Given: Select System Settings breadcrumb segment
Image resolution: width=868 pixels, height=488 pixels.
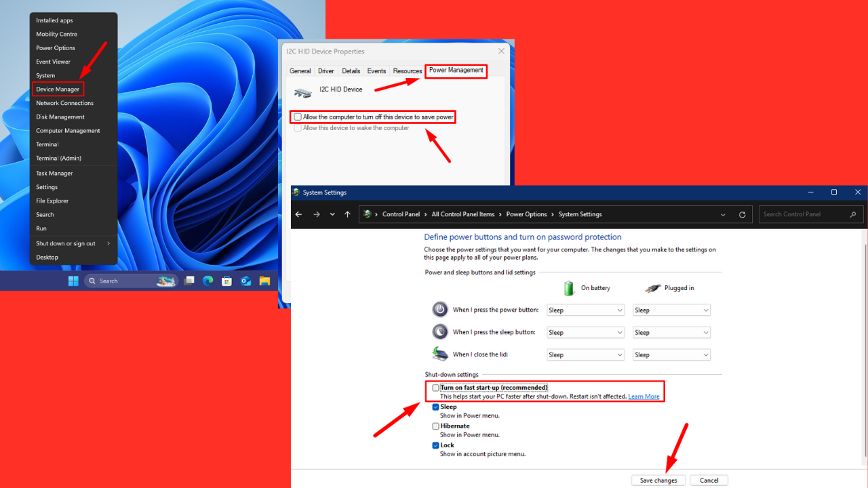Looking at the screenshot, I should point(580,214).
